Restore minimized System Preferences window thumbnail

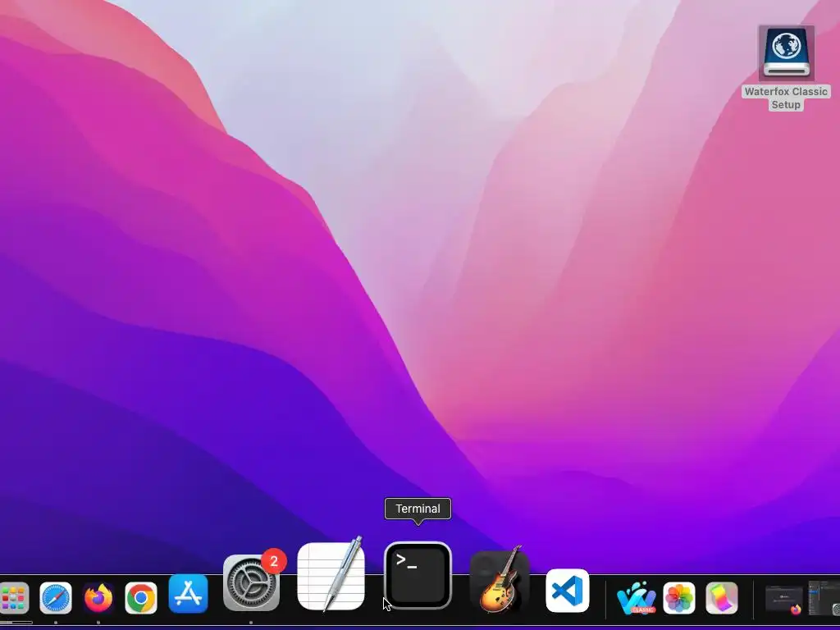(x=825, y=598)
